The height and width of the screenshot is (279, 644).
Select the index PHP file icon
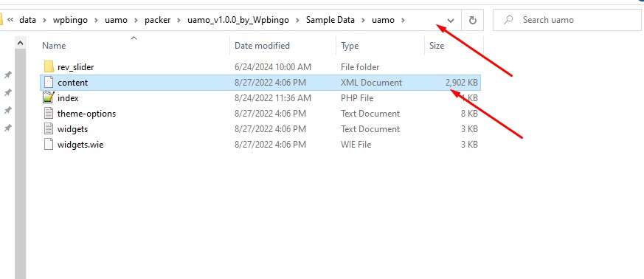click(49, 97)
